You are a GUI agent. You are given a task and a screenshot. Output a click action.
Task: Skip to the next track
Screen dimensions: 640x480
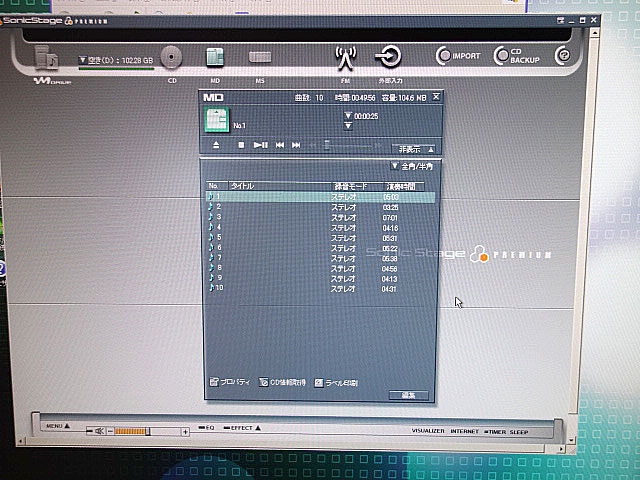296,145
